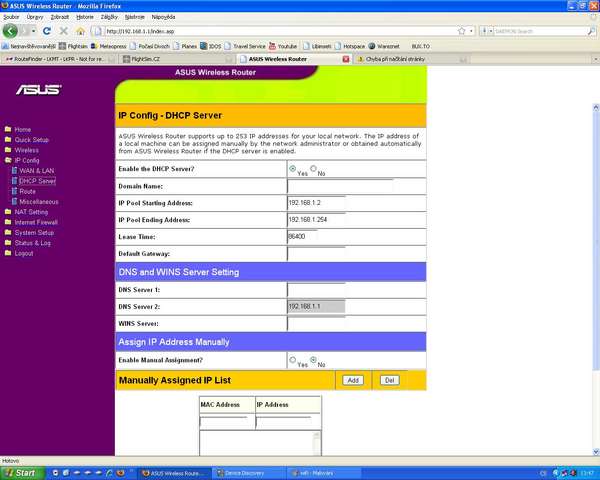Image resolution: width=600 pixels, height=480 pixels.
Task: Click the IP Pool Ending Address field
Action: point(316,220)
